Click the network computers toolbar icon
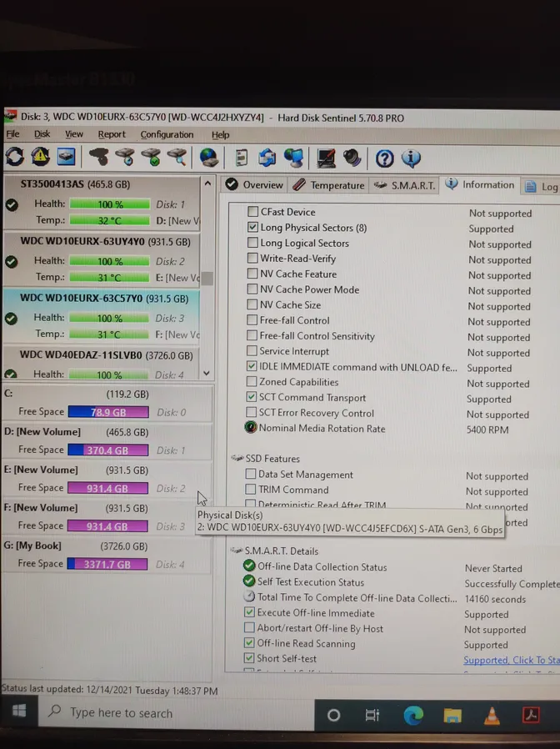The image size is (560, 749). [x=293, y=158]
